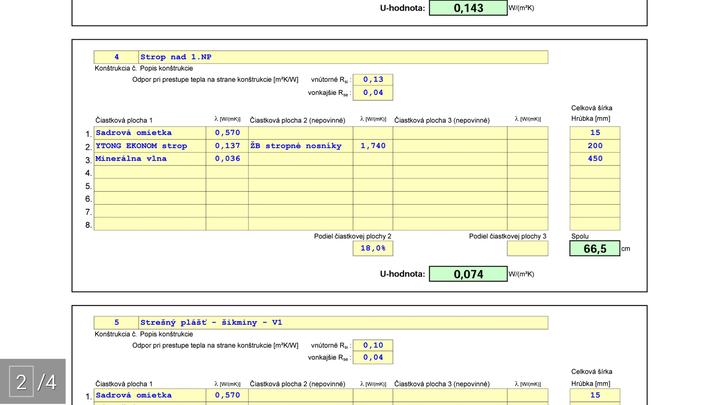Image resolution: width=720 pixels, height=405 pixels.
Task: Click the page indicator showing 2 / 4
Action: click(x=32, y=381)
